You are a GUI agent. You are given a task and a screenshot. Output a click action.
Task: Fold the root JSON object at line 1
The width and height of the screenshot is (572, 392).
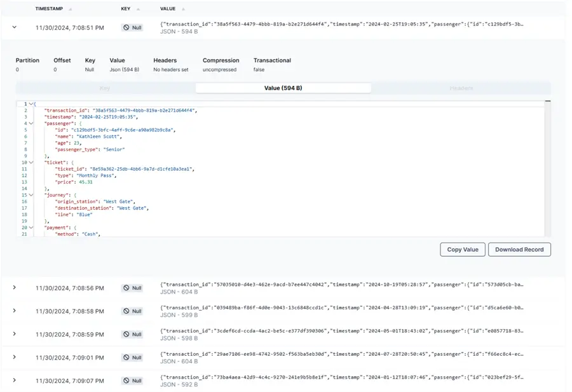[31, 104]
